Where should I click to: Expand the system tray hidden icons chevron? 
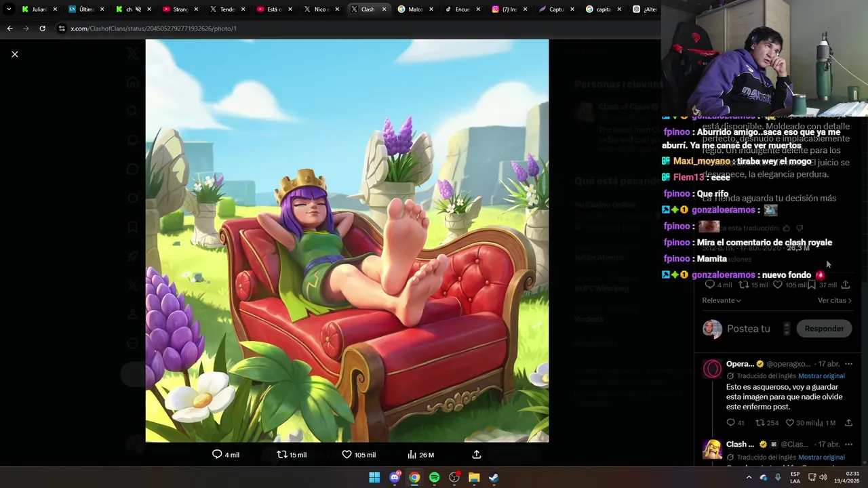(749, 477)
